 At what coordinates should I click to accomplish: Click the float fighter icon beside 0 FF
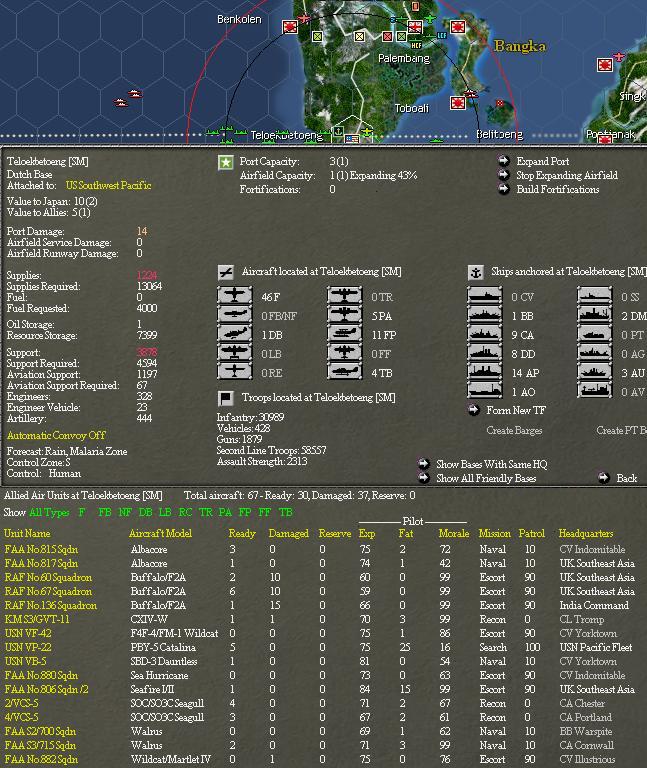[345, 352]
